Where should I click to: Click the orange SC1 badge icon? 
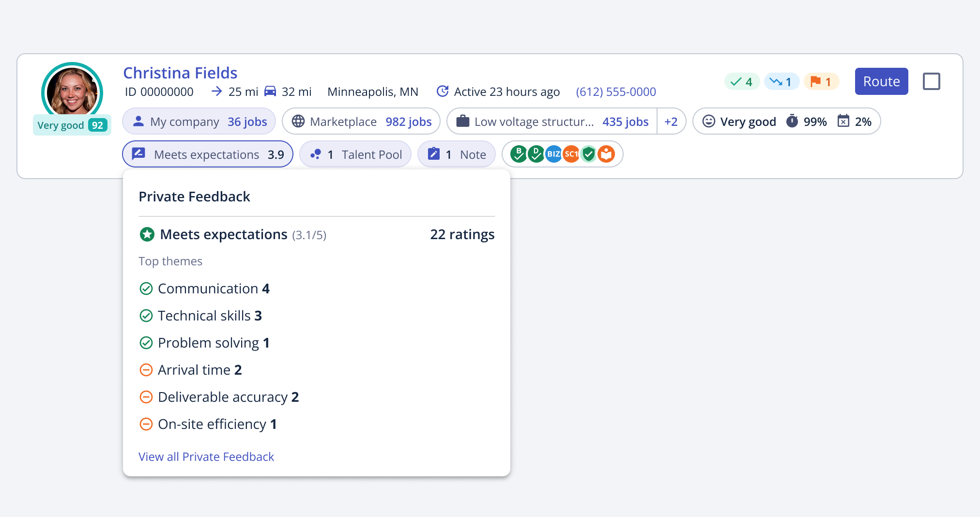tap(571, 154)
